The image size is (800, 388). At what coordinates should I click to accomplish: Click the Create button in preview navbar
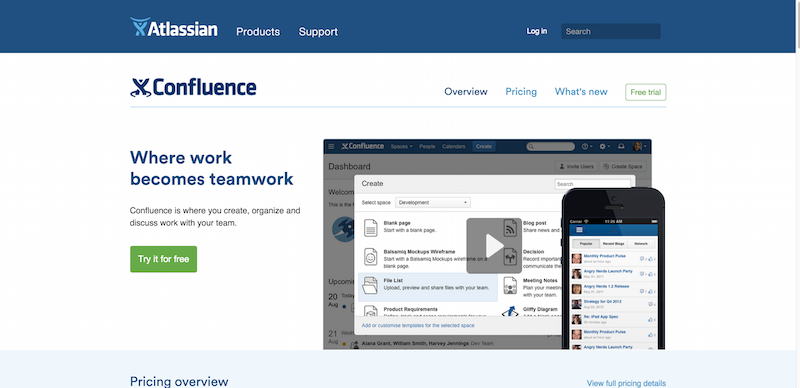point(484,147)
